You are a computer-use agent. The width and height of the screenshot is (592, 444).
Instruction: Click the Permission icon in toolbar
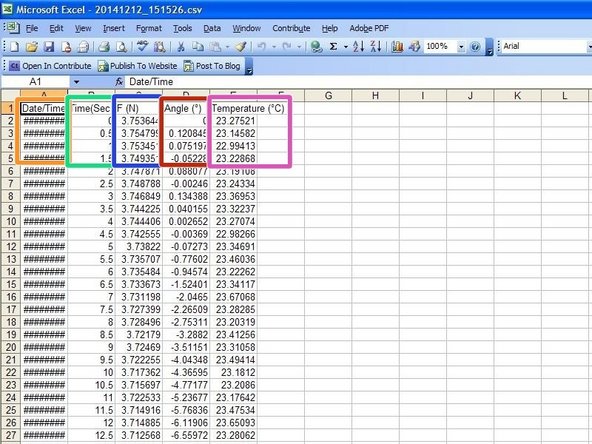tap(66, 47)
